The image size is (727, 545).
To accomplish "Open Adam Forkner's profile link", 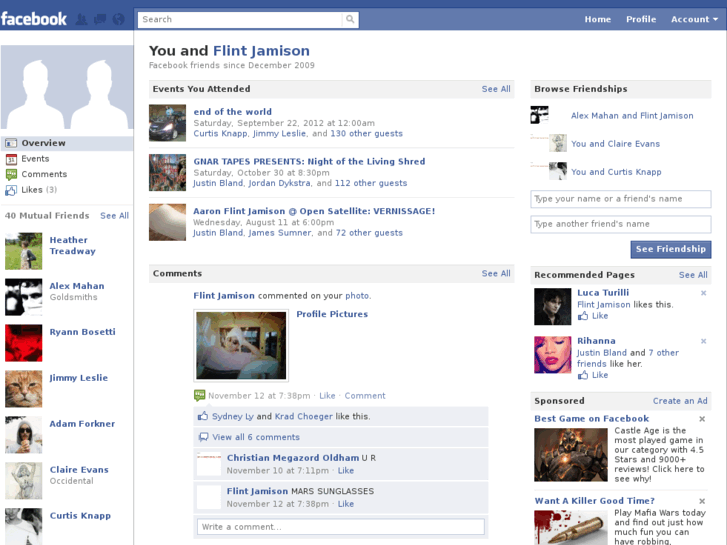I will tap(82, 424).
